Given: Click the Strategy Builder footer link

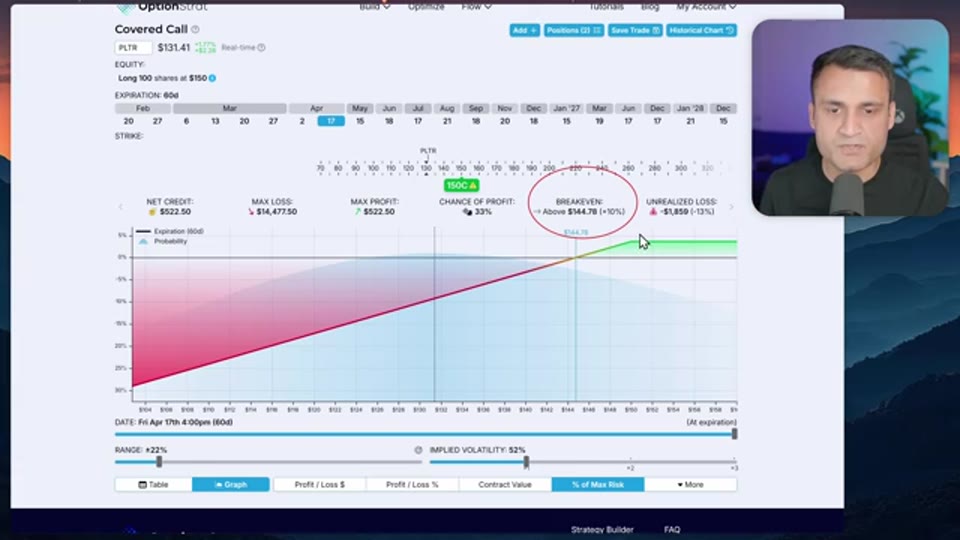Looking at the screenshot, I should 602,530.
